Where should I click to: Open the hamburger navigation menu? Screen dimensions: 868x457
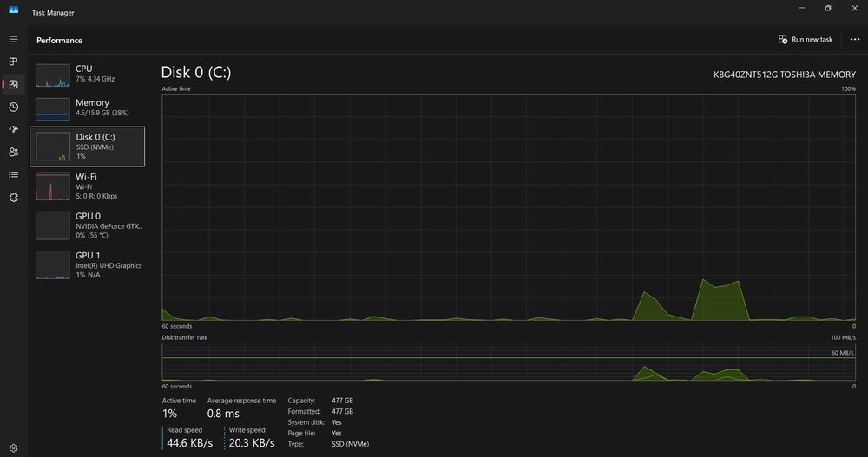pyautogui.click(x=13, y=39)
